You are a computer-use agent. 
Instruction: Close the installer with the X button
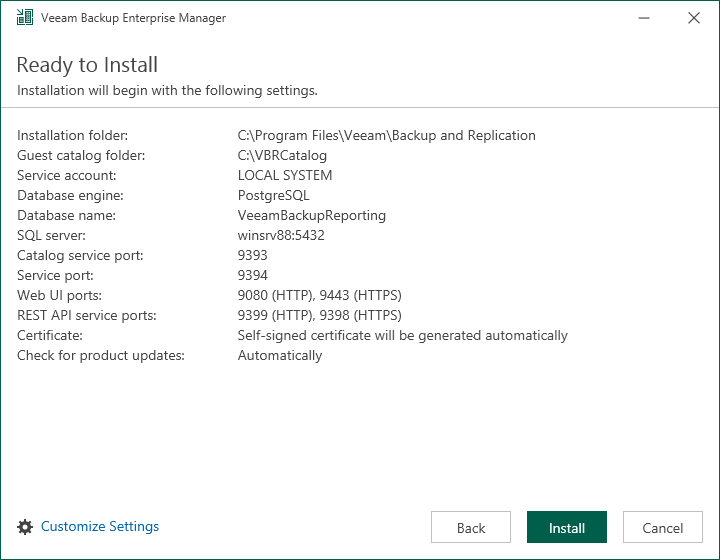point(694,18)
